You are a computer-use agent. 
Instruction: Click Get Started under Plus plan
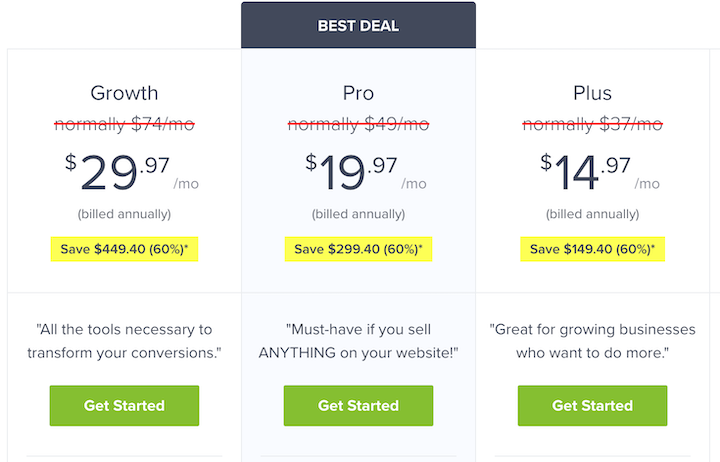(x=592, y=406)
